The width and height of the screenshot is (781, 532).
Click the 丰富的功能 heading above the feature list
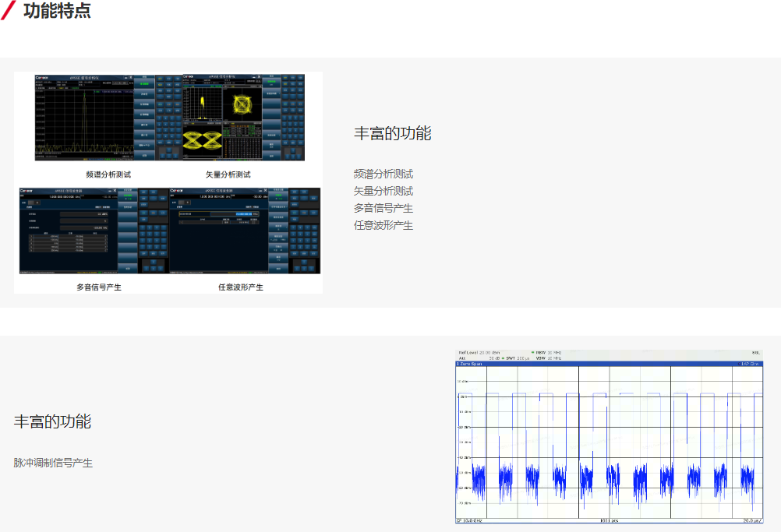[393, 133]
